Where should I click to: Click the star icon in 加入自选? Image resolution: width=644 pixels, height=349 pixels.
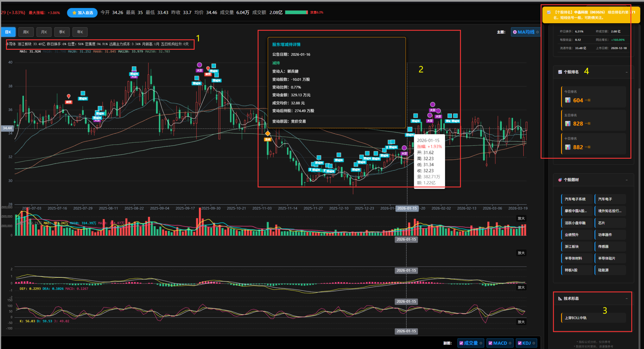pyautogui.click(x=74, y=13)
